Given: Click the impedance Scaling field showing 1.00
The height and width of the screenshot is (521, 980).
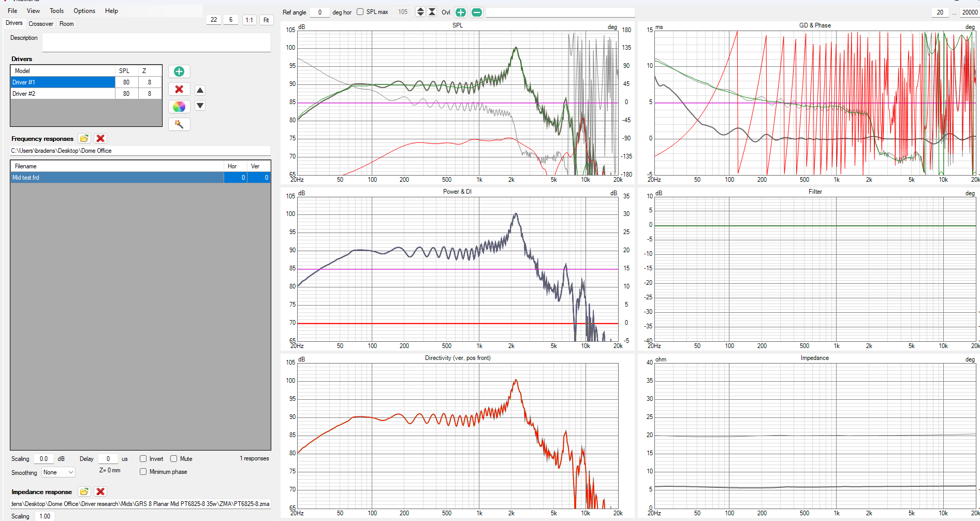Looking at the screenshot, I should (x=45, y=516).
